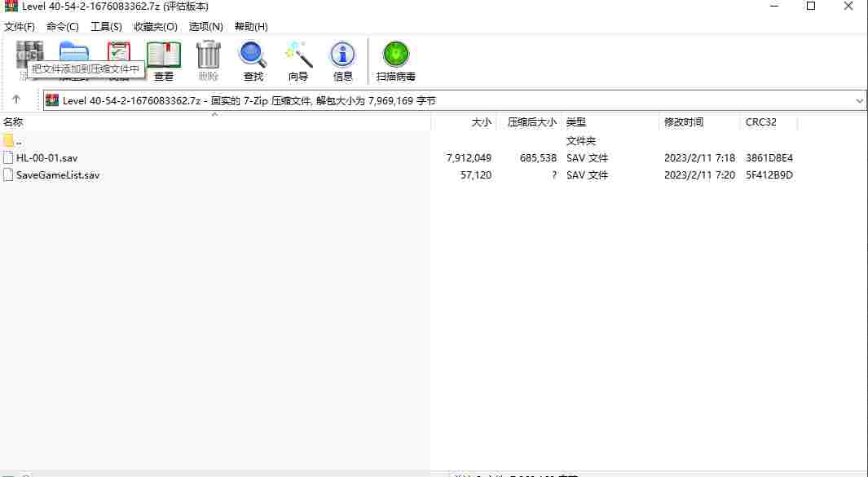Click the size value 57,120

(x=476, y=175)
